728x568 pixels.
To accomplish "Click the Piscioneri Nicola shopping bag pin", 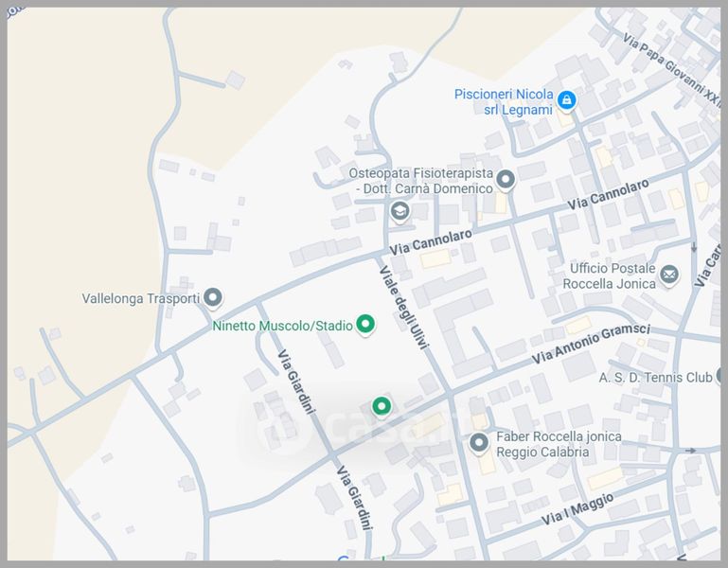I will [566, 100].
